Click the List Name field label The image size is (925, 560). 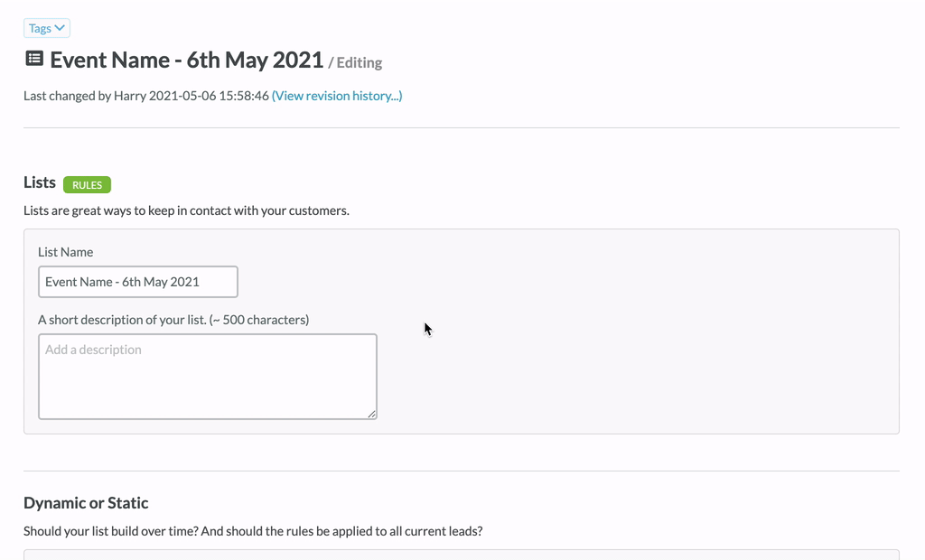point(65,252)
